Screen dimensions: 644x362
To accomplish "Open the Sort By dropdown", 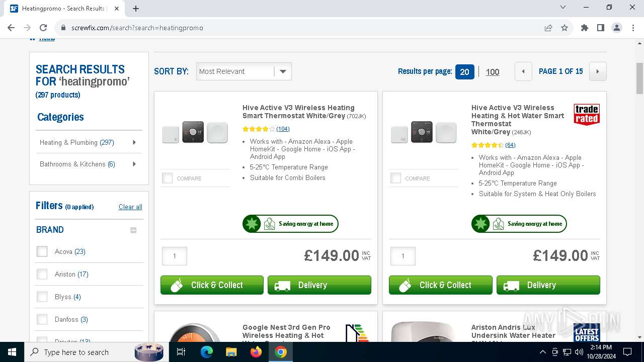I will [244, 71].
